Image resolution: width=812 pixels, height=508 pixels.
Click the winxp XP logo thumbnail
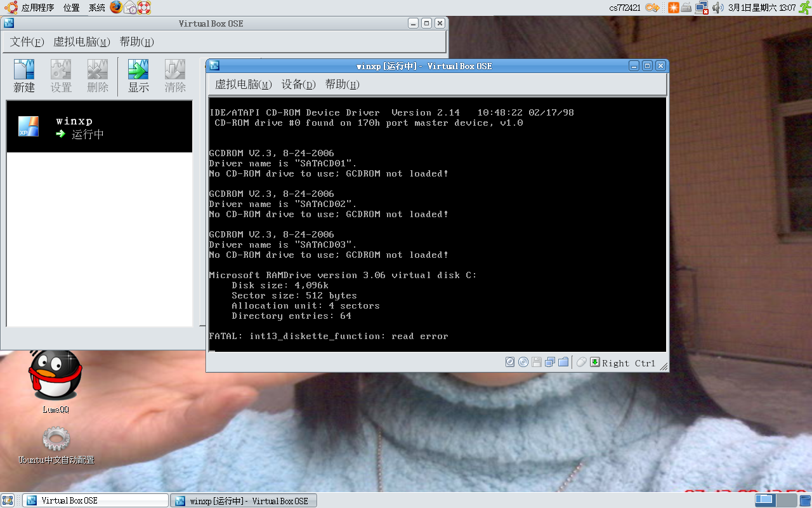tap(29, 126)
